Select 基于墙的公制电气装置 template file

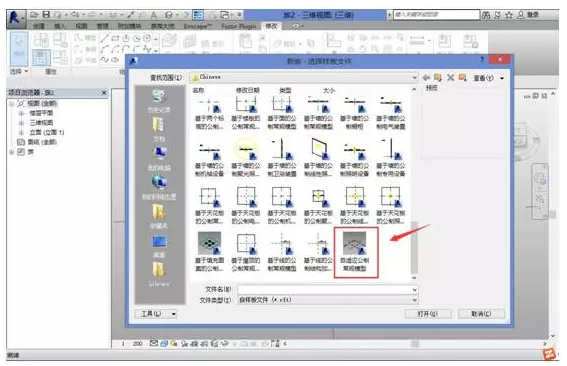click(391, 112)
